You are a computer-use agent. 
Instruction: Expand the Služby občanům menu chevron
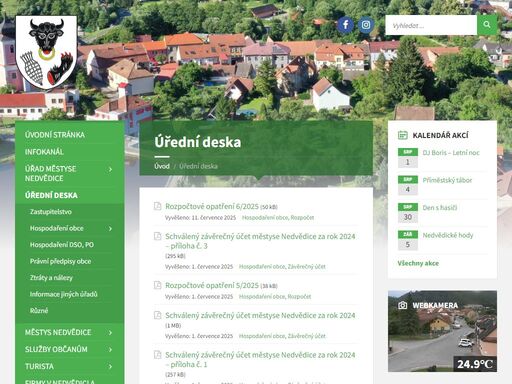110,350
